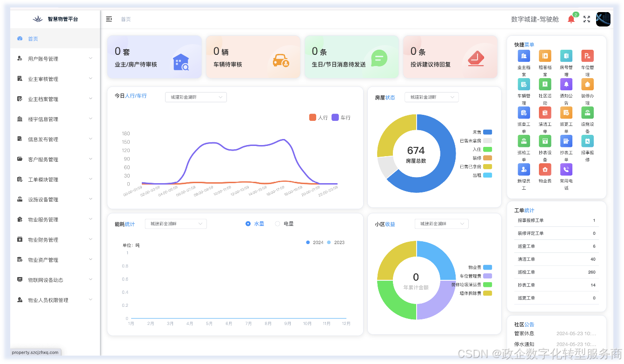Viewport: 624px width, 364px height.
Task: Open the 巡查工单 shortcut icon
Action: pyautogui.click(x=524, y=113)
